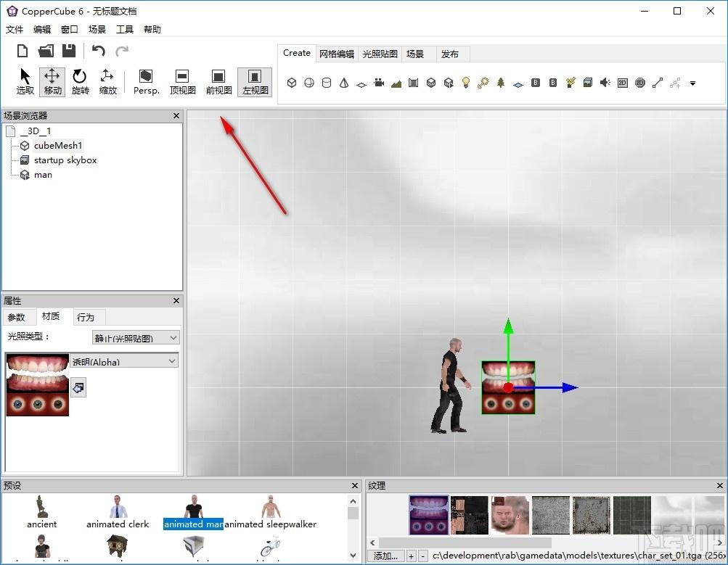This screenshot has height=565, width=728.
Task: Click the Save floppy disk icon
Action: [x=69, y=51]
